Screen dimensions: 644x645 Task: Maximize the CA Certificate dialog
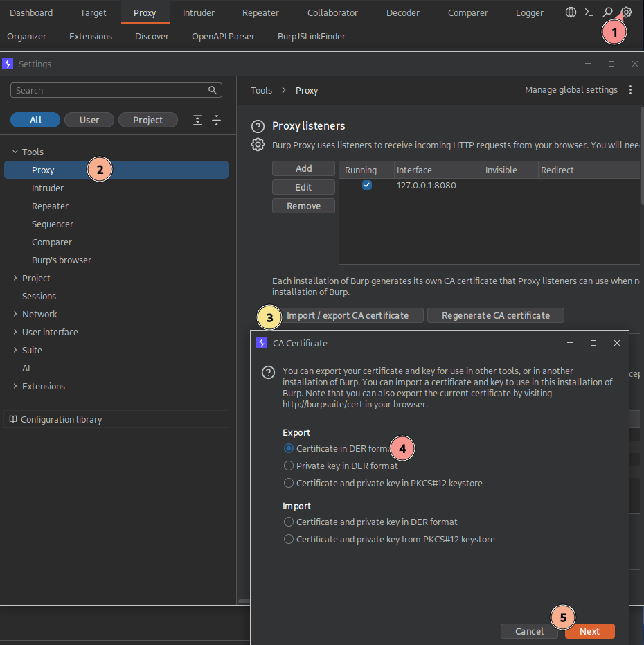pyautogui.click(x=593, y=343)
